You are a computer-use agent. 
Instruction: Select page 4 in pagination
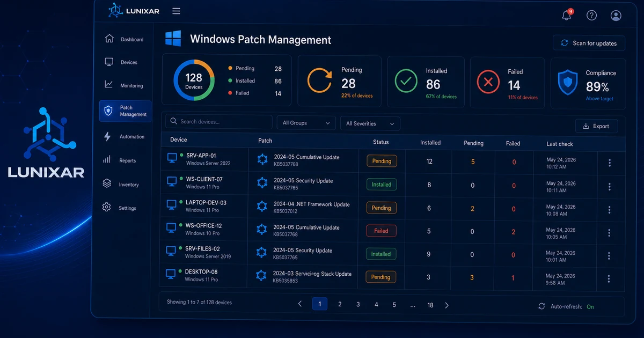376,305
